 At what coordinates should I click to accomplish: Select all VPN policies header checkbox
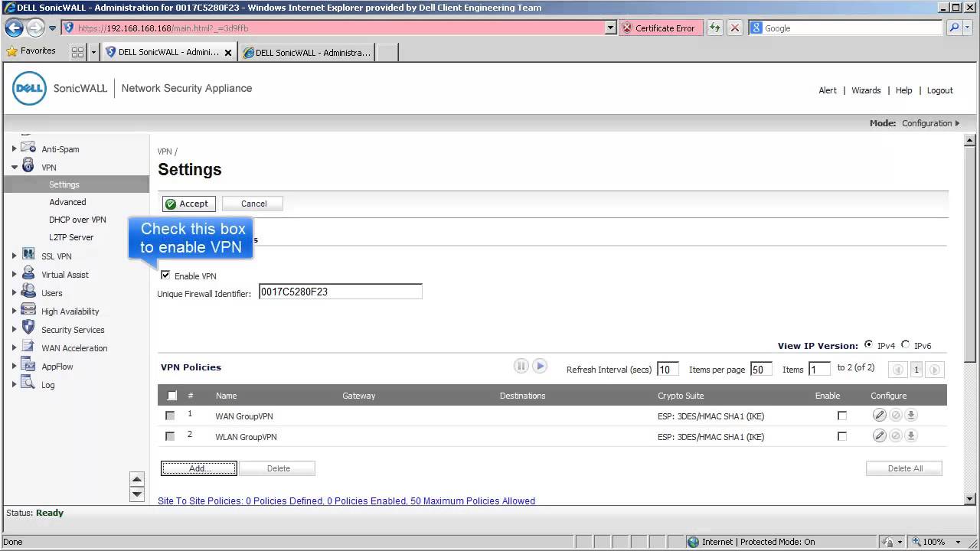pyautogui.click(x=172, y=396)
